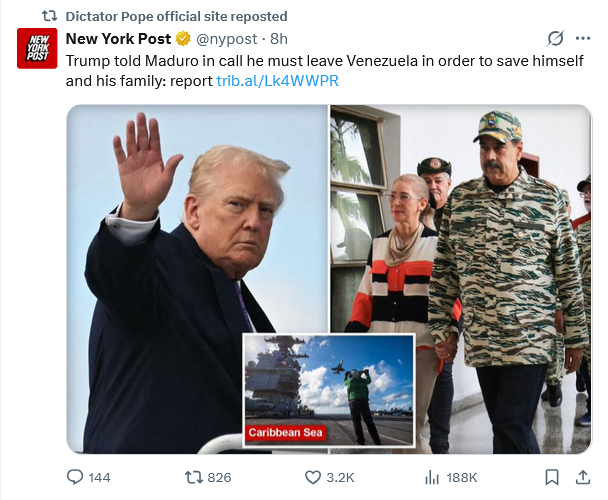The image size is (608, 500).
Task: Click the repost arrows icon beside reposted label
Action: coord(49,16)
